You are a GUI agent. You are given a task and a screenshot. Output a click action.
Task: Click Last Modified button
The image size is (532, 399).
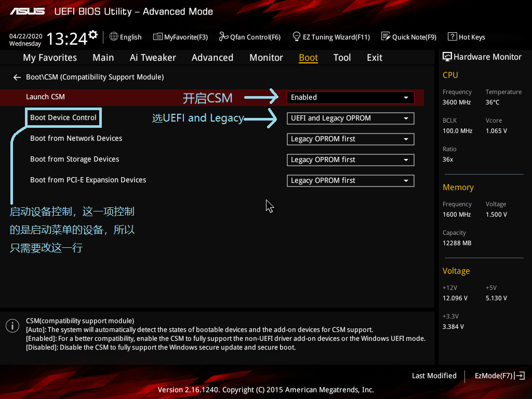434,376
